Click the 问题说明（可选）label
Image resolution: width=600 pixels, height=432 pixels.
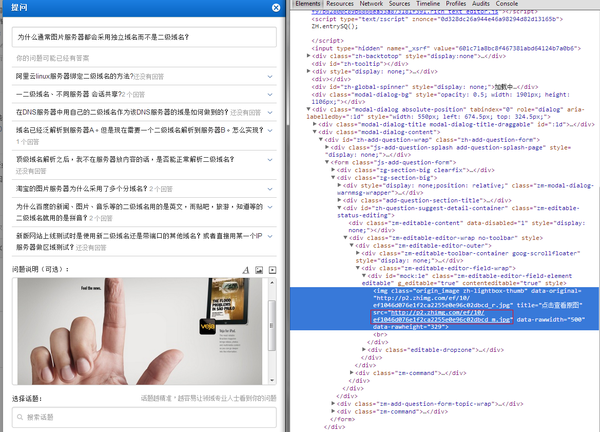point(41,269)
